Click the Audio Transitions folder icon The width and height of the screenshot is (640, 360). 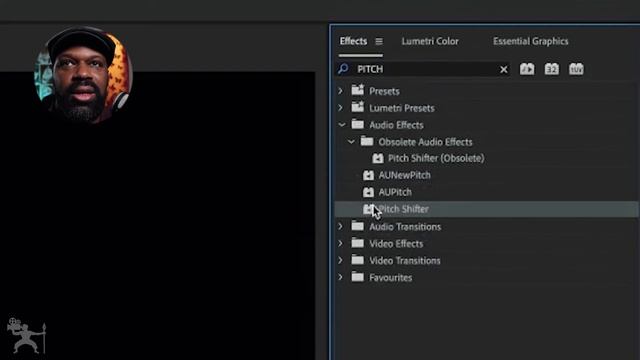click(358, 226)
